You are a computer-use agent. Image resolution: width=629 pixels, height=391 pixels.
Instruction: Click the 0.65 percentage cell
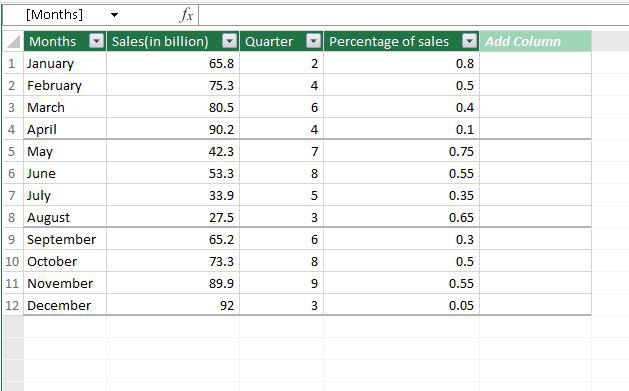(x=402, y=217)
